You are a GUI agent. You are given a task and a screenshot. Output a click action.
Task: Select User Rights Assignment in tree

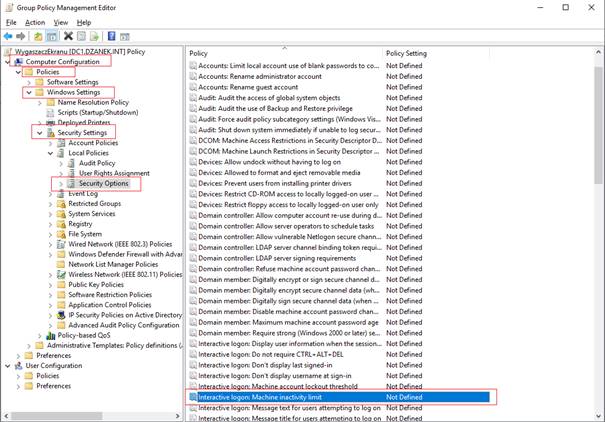tap(115, 173)
